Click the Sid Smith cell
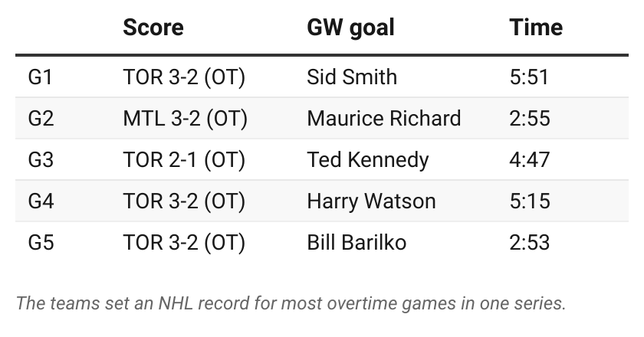 352,77
